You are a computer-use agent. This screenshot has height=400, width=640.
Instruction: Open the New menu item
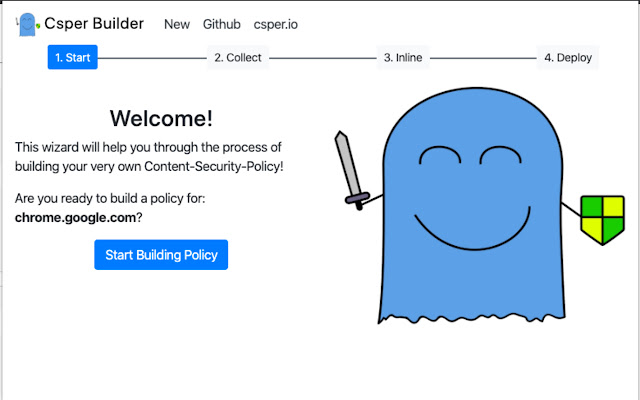pyautogui.click(x=177, y=24)
